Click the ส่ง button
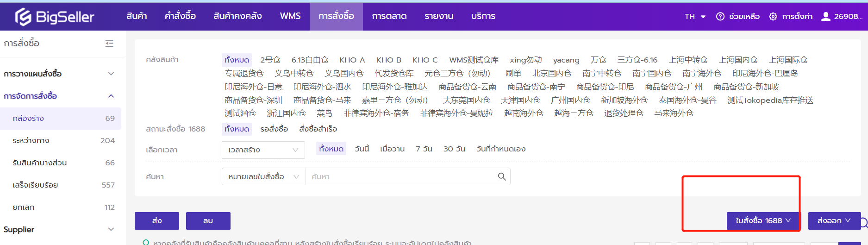 point(156,221)
